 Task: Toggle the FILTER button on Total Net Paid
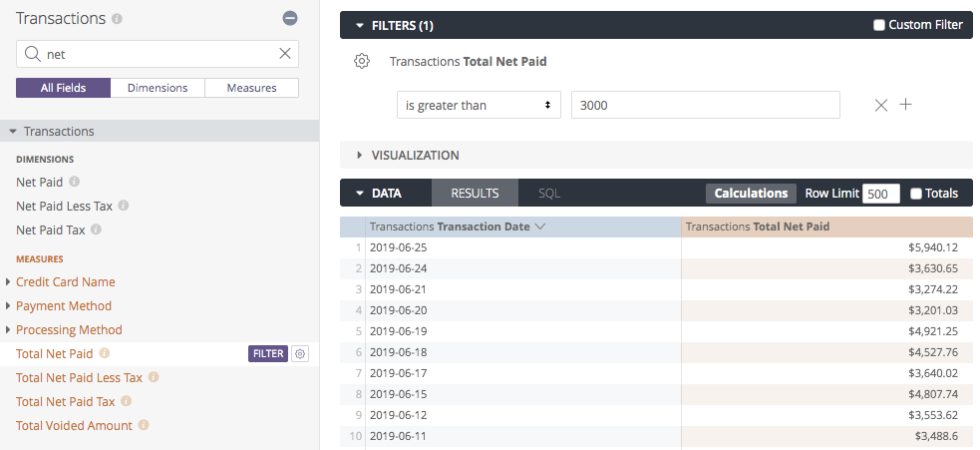[267, 353]
